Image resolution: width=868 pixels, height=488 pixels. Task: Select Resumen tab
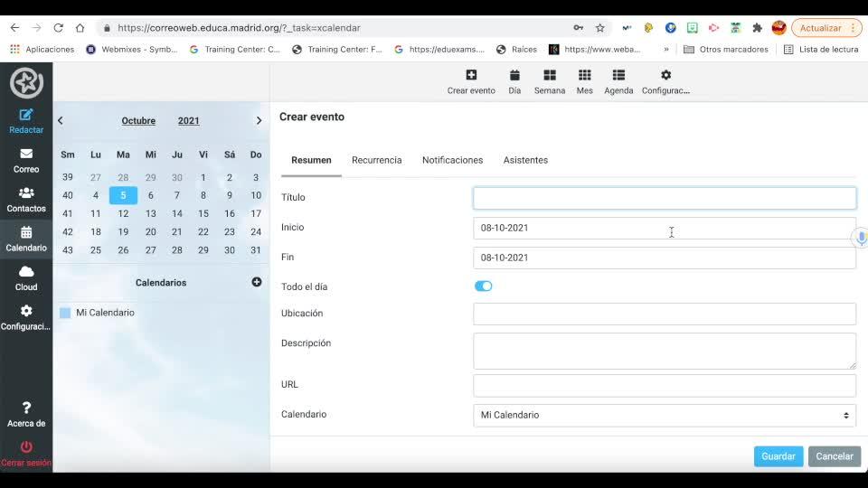click(x=311, y=160)
